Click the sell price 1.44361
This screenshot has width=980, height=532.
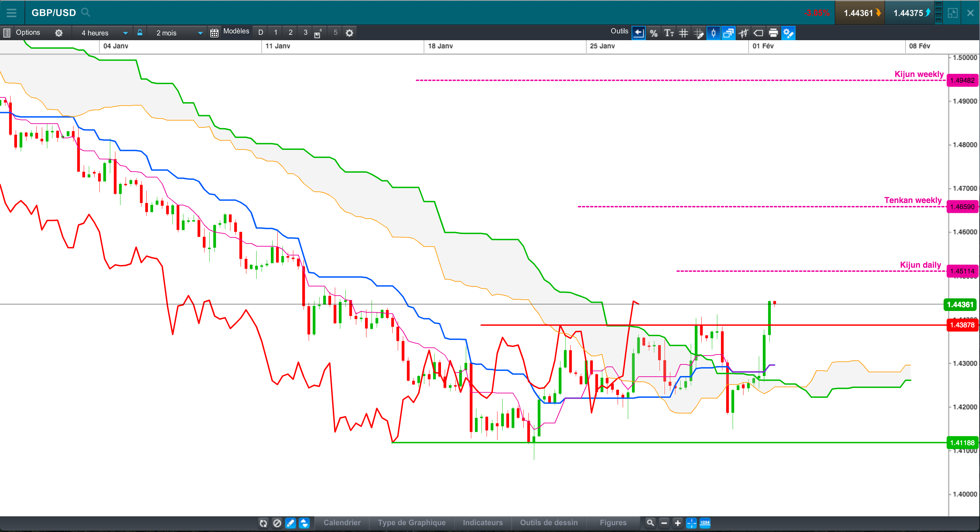[x=860, y=13]
